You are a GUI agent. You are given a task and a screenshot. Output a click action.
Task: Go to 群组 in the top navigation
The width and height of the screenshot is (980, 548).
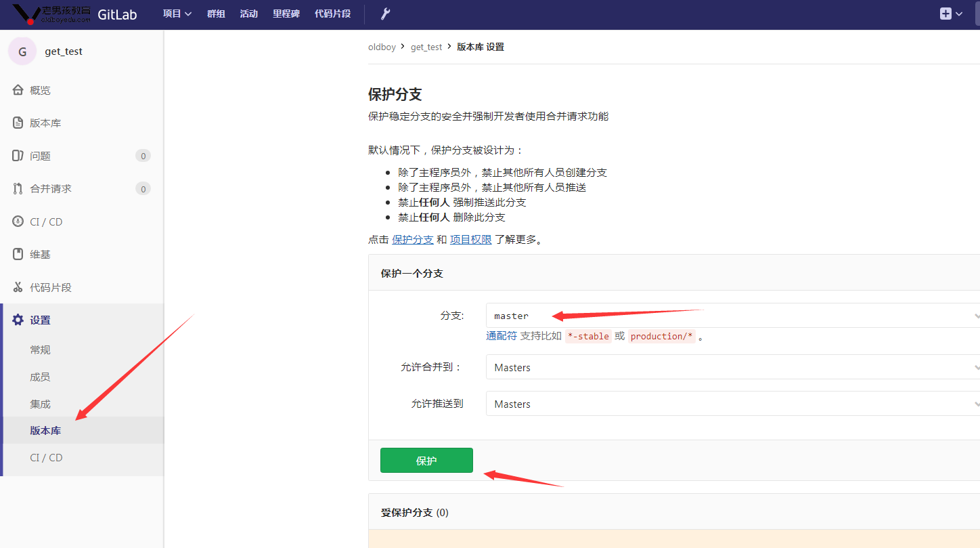point(216,14)
